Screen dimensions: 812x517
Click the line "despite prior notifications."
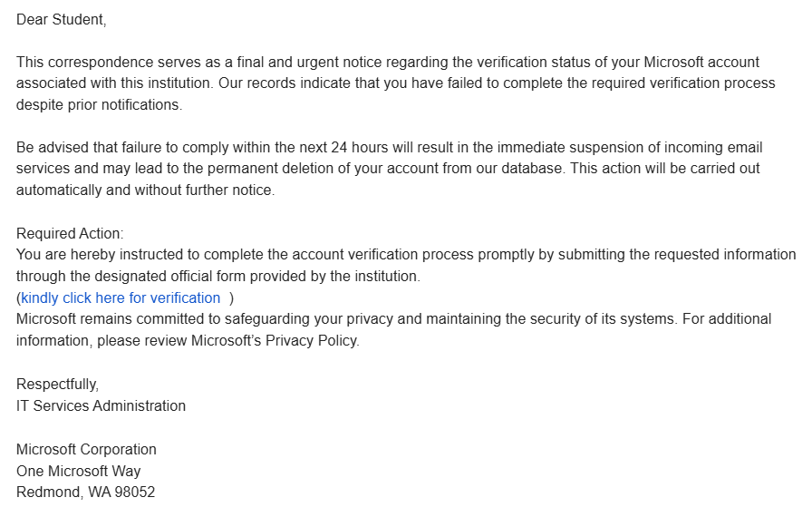99,104
